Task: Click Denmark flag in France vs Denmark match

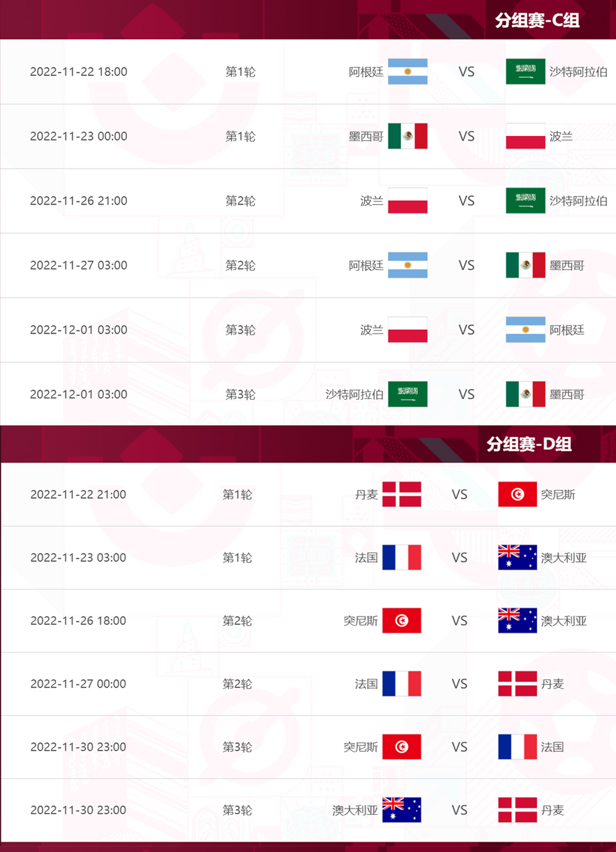Action: coord(517,684)
